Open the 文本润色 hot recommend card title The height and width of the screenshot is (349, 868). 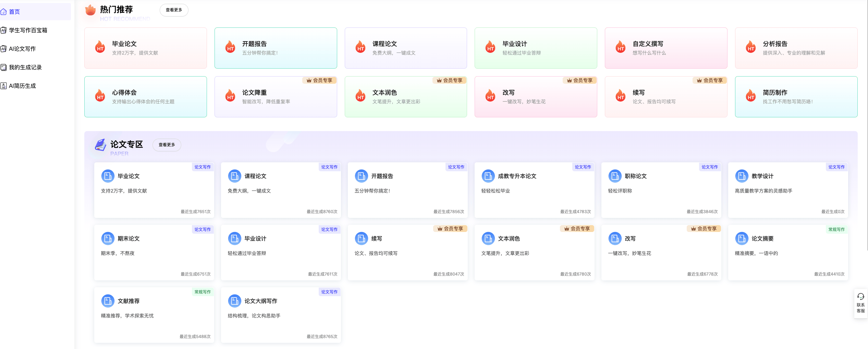coord(384,93)
